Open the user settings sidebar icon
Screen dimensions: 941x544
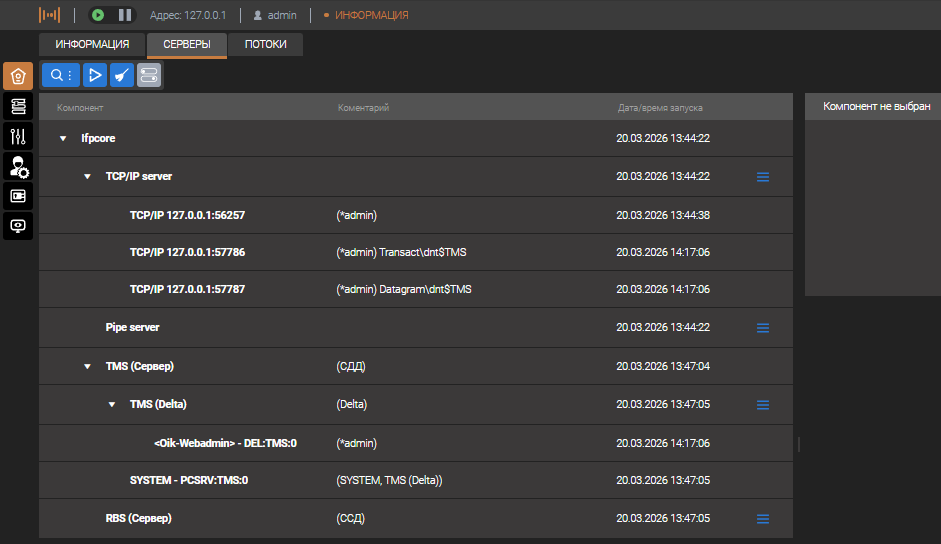tap(18, 166)
